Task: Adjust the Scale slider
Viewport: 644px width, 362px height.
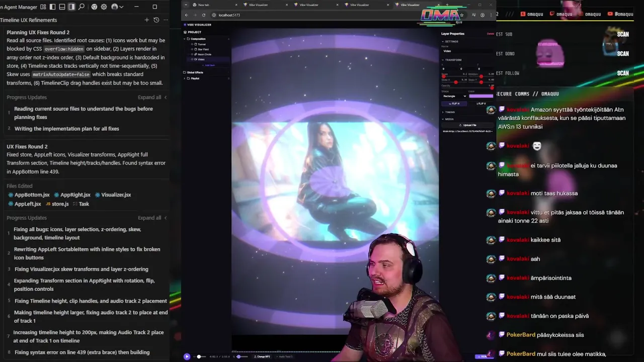Action: (x=454, y=76)
